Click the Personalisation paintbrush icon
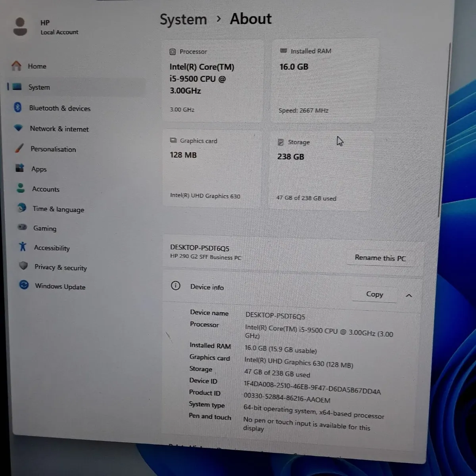The height and width of the screenshot is (476, 476). point(19,148)
